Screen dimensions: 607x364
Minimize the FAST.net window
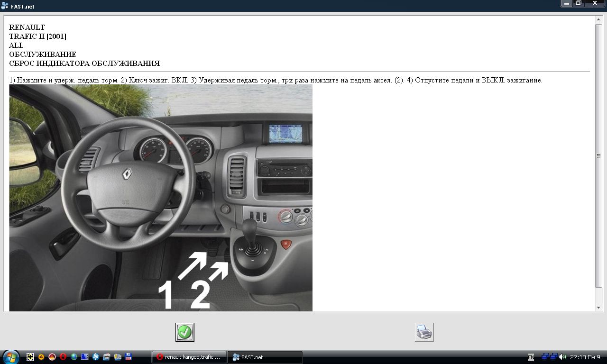pos(567,3)
